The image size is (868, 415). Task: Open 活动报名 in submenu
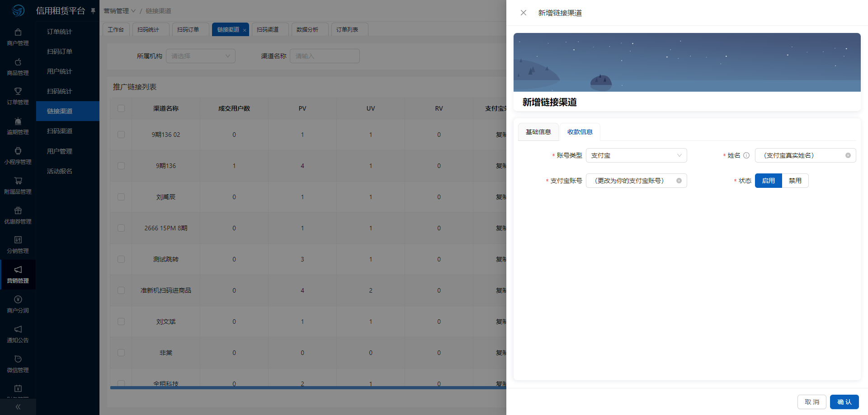pyautogui.click(x=68, y=171)
